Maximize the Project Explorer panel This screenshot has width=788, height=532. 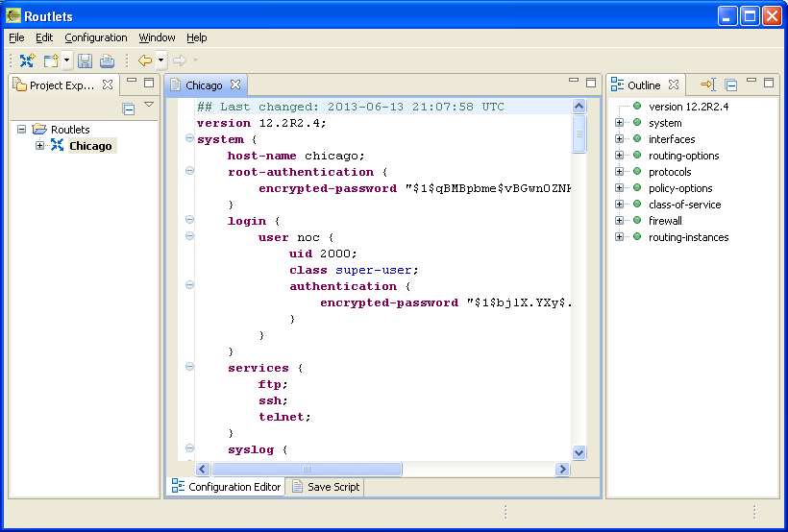[x=149, y=83]
